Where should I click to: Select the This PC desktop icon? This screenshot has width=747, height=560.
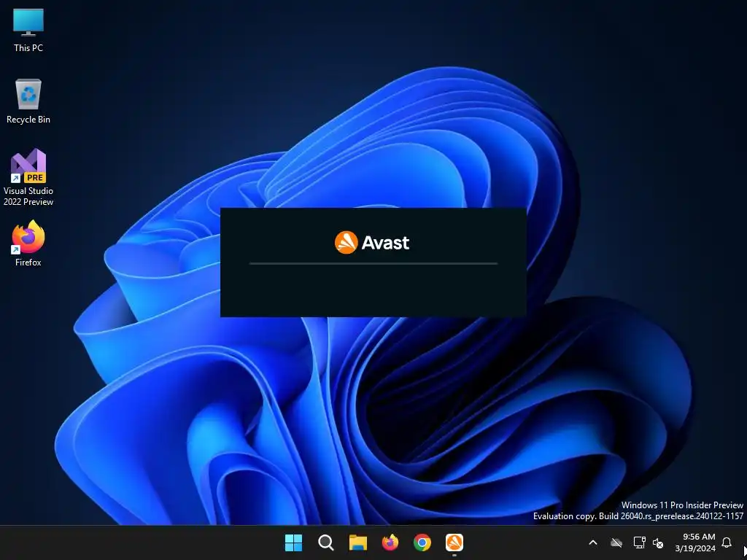point(28,29)
